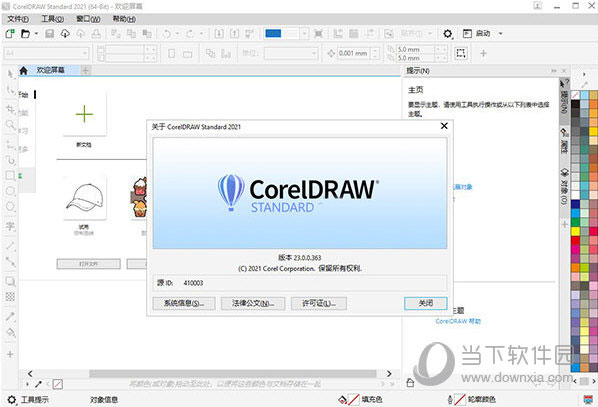The width and height of the screenshot is (598, 407).
Task: Click the Print icon in toolbar
Action: [x=96, y=34]
